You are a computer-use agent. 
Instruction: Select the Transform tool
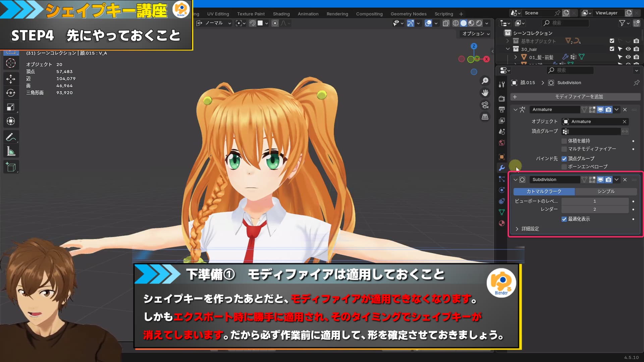pyautogui.click(x=11, y=121)
